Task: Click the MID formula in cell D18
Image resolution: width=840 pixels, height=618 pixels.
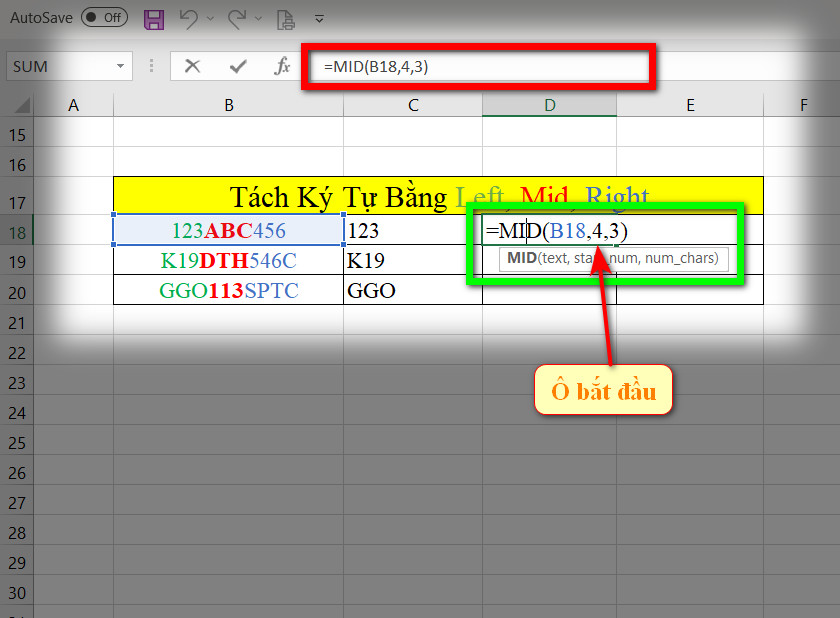Action: (x=557, y=231)
